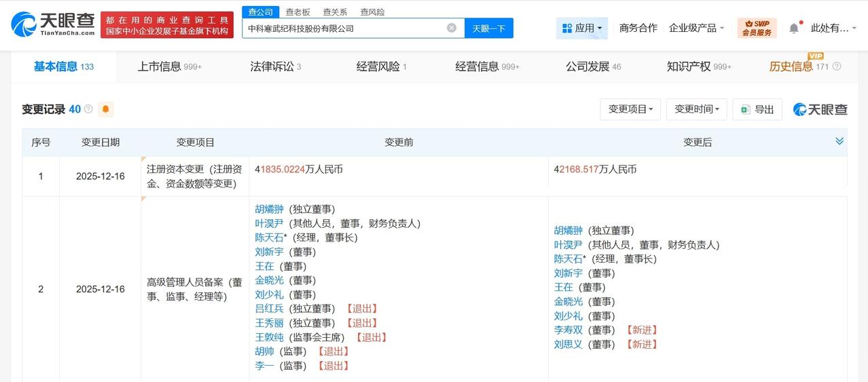The image size is (868, 382).
Task: Click the 变更前 column header
Action: point(399,142)
